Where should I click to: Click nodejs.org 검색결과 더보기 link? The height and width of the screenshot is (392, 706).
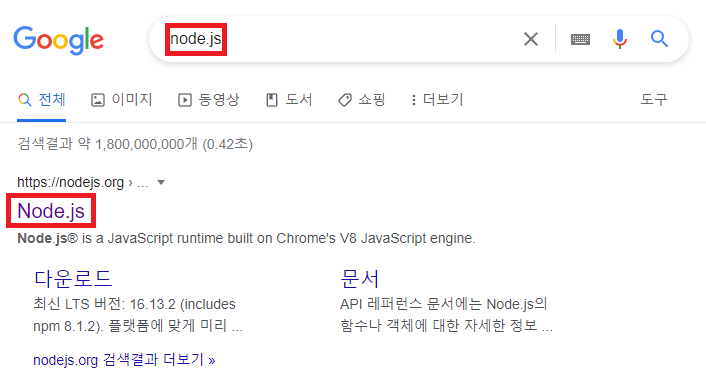click(x=124, y=360)
